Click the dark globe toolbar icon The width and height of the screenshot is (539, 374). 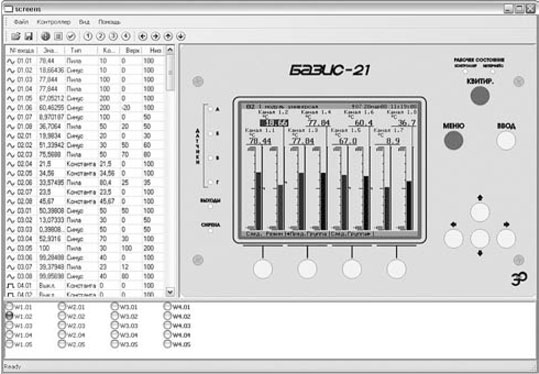pos(46,36)
